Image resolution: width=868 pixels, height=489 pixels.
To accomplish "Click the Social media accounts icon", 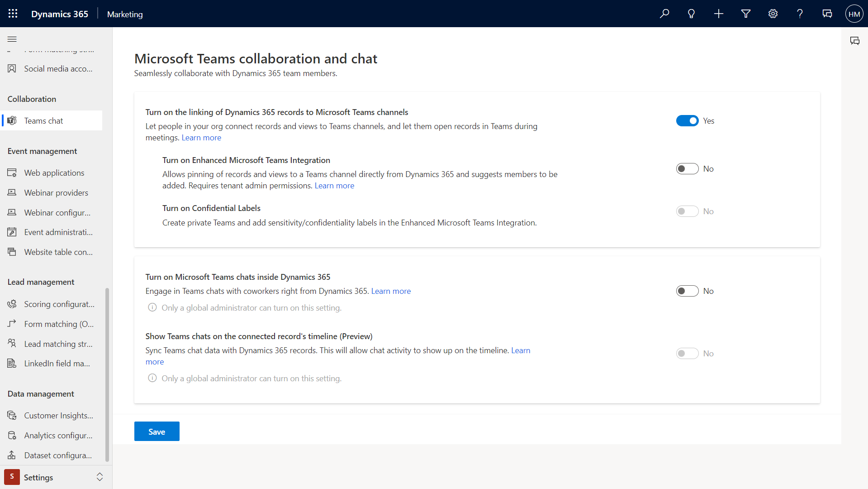I will tap(12, 69).
